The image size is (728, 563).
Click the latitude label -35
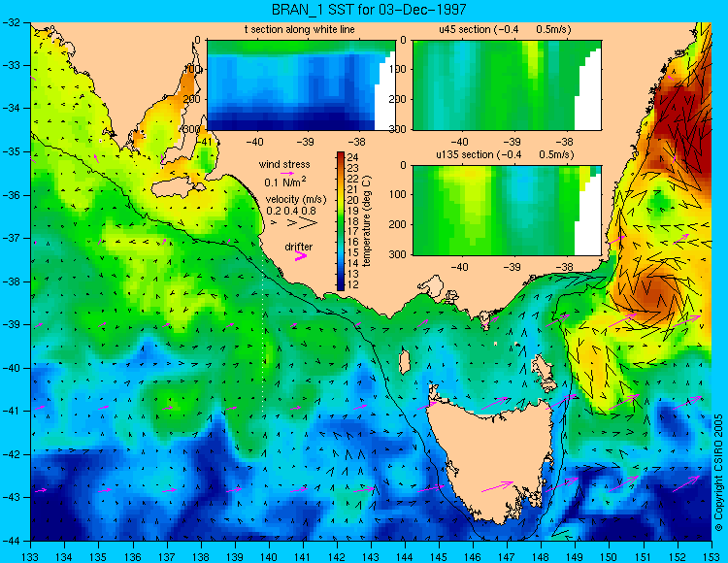[x=12, y=151]
